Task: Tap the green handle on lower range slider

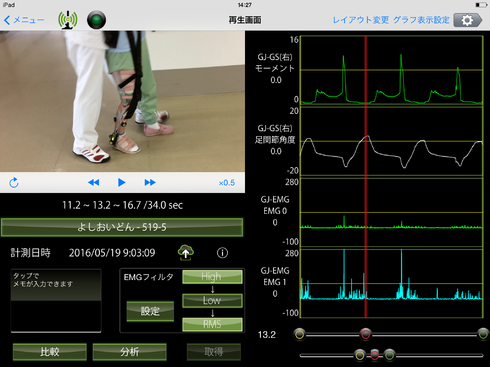Action: [x=389, y=355]
